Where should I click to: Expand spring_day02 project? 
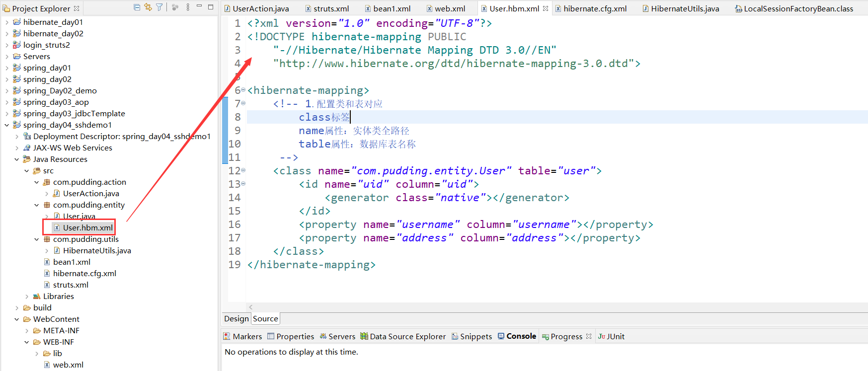(x=6, y=79)
